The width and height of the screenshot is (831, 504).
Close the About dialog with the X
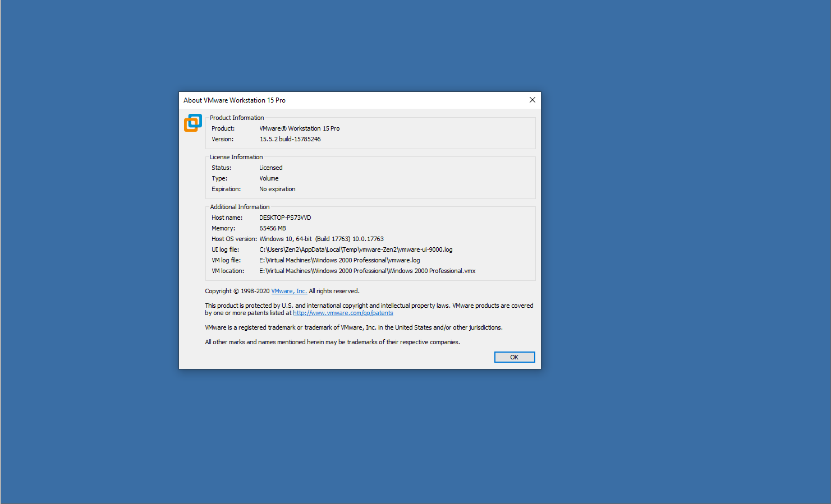[532, 99]
